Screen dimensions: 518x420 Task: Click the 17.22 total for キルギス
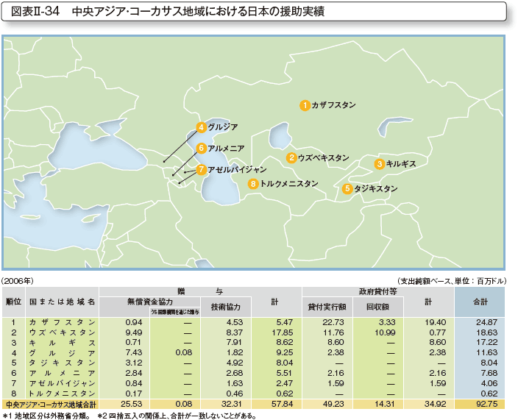click(486, 343)
